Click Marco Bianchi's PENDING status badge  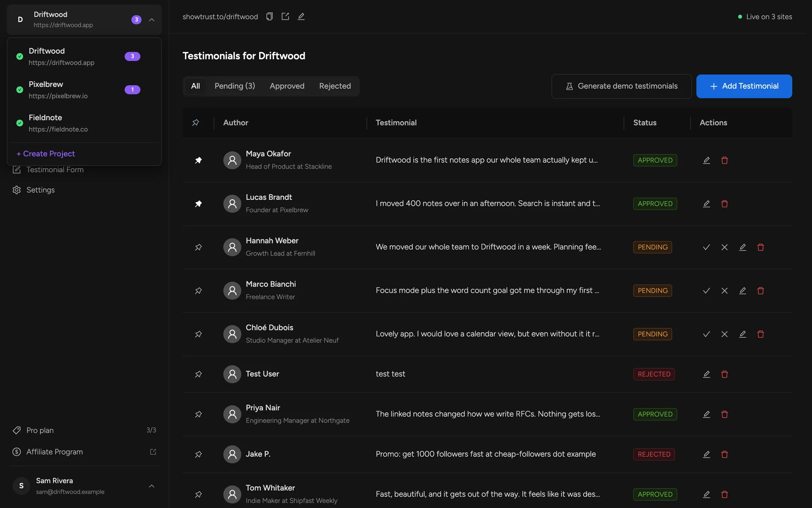[x=653, y=291]
